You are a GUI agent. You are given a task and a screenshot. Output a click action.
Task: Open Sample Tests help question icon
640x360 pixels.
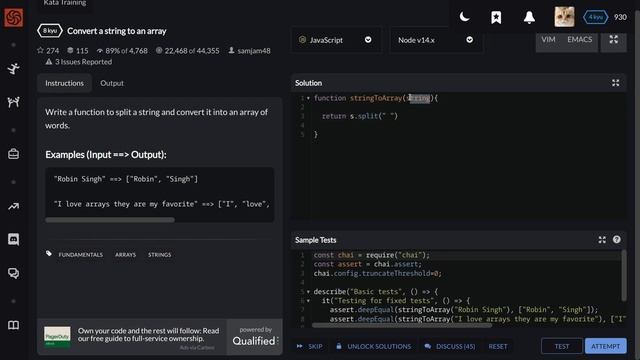(x=617, y=240)
